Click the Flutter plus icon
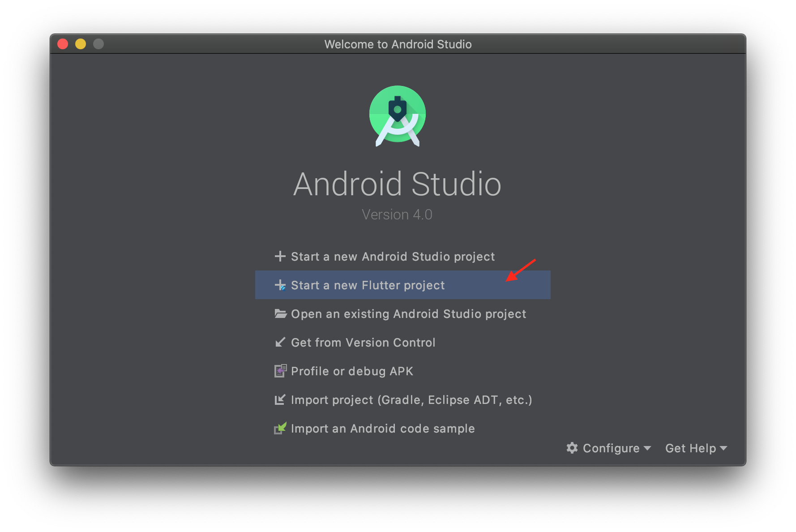 click(x=280, y=285)
